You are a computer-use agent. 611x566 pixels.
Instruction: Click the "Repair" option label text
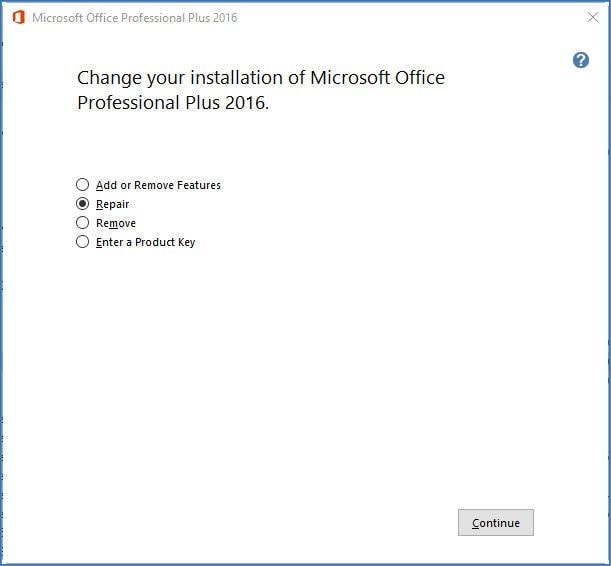[x=112, y=204]
